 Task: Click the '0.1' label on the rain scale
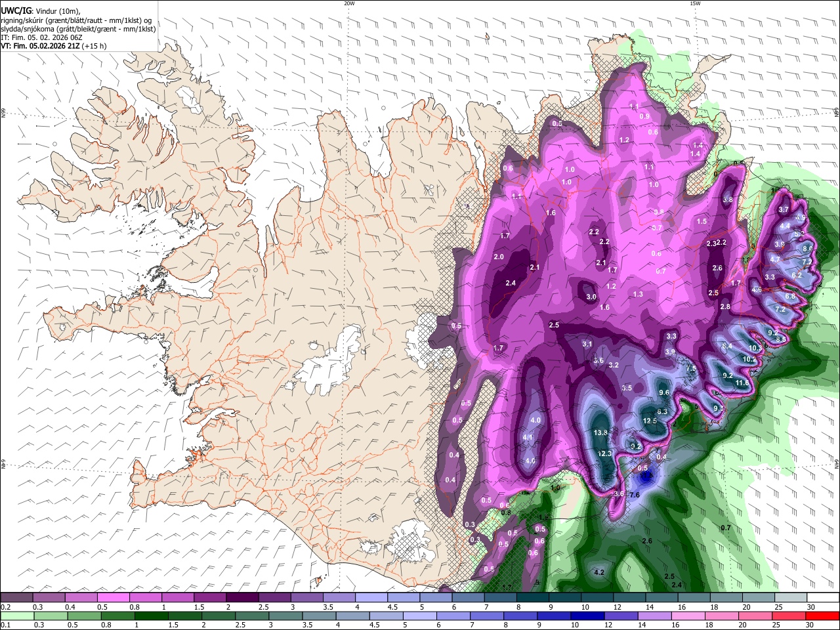pos(5,625)
